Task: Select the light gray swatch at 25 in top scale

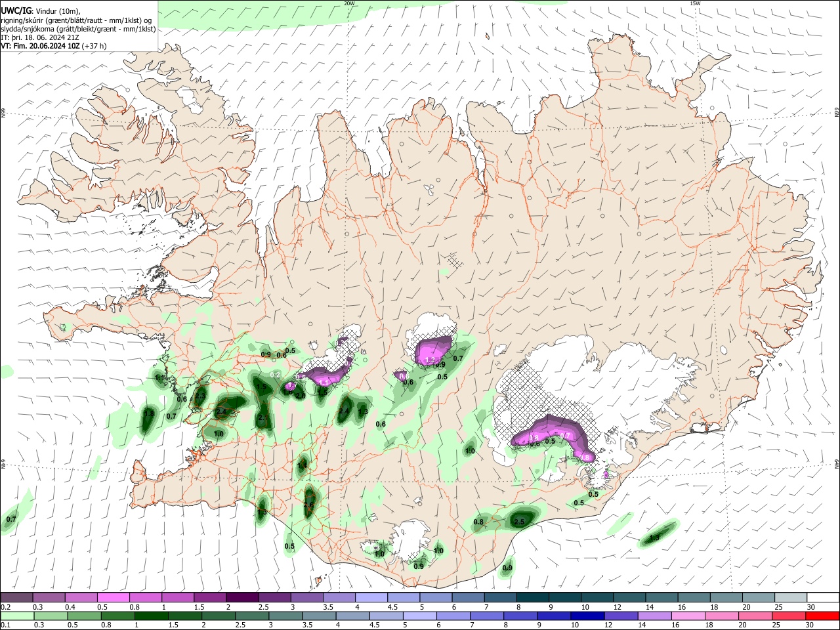Action: [x=791, y=597]
